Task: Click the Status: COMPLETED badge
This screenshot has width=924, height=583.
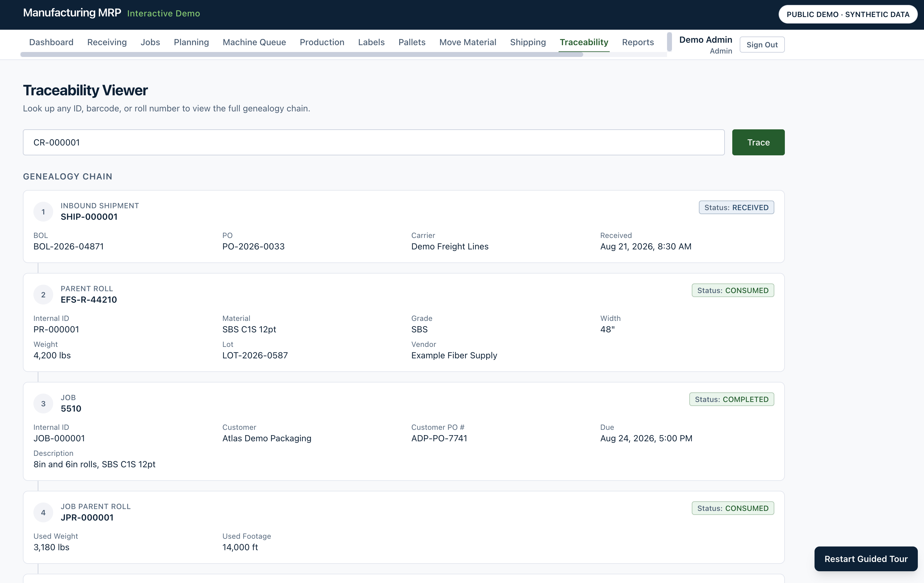Action: click(731, 399)
